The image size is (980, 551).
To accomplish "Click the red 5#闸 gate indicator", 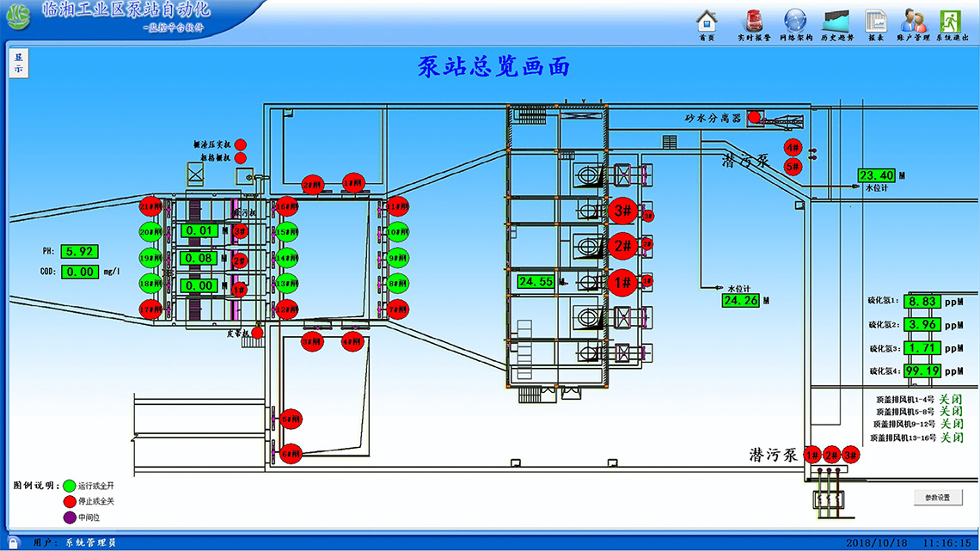I will click(291, 419).
